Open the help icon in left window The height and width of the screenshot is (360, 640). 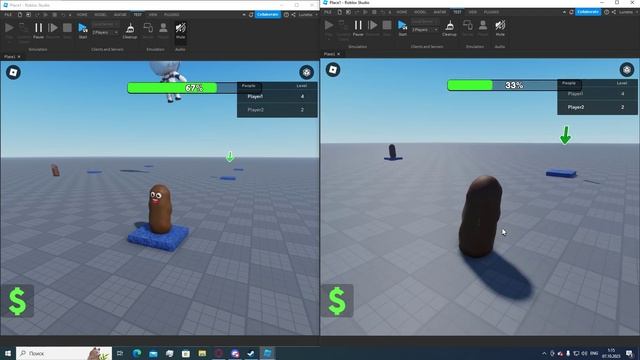(287, 15)
